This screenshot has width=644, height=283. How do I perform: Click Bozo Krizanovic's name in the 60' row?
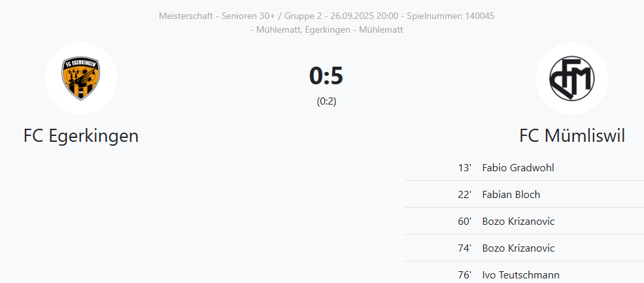[518, 221]
